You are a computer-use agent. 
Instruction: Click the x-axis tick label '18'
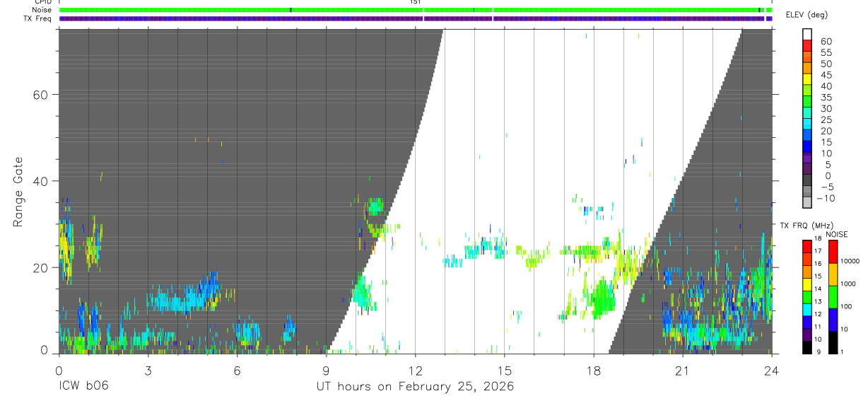click(x=594, y=370)
